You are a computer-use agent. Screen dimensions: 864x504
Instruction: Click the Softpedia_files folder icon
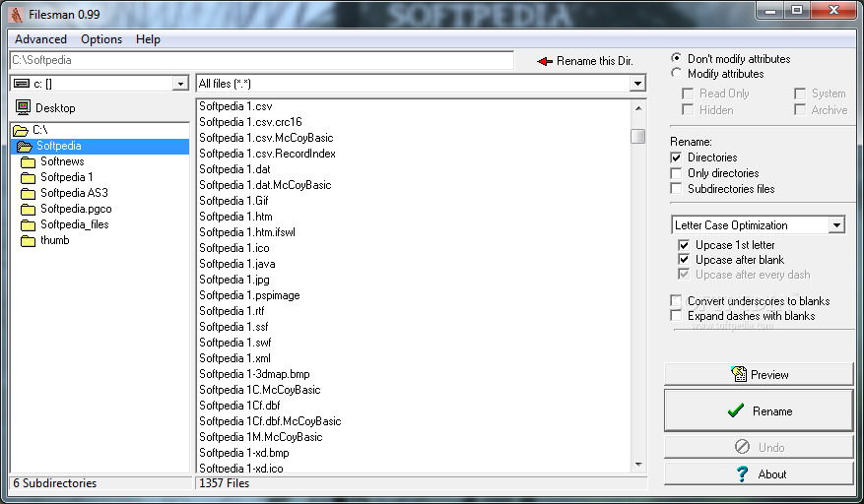click(x=29, y=225)
